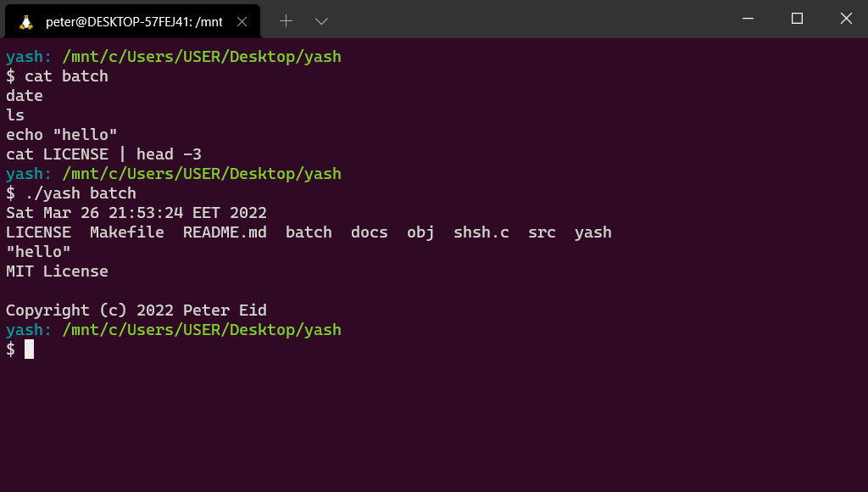Click the Tux penguin icon in the tab
This screenshot has width=868, height=492.
coord(25,21)
